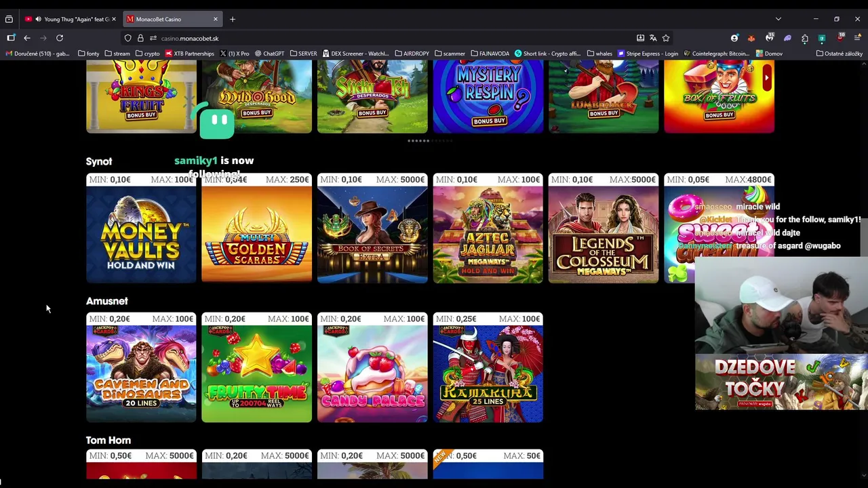Open the Mystery Respin bonus buy game

(x=488, y=96)
